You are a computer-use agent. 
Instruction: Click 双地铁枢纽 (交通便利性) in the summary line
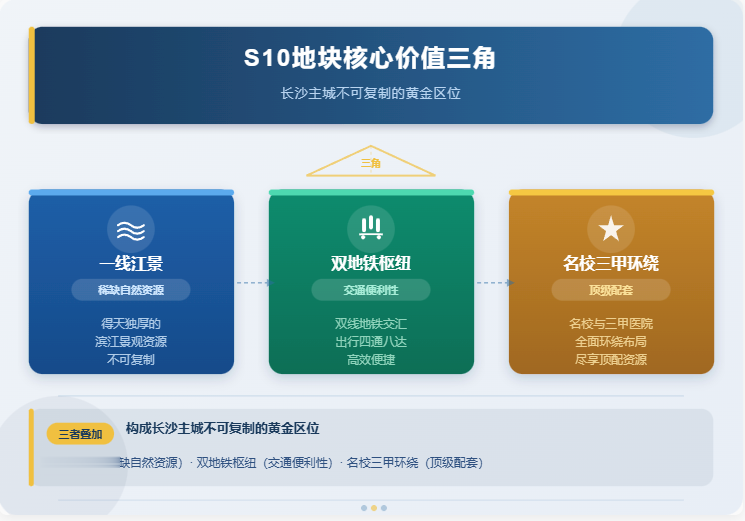(x=265, y=463)
